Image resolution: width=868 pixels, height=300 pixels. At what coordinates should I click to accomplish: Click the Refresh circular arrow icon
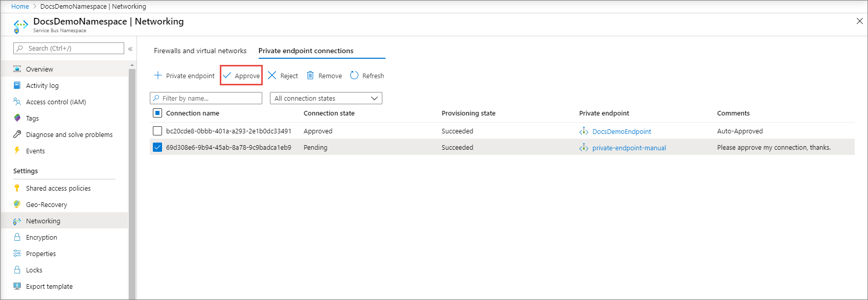[354, 76]
